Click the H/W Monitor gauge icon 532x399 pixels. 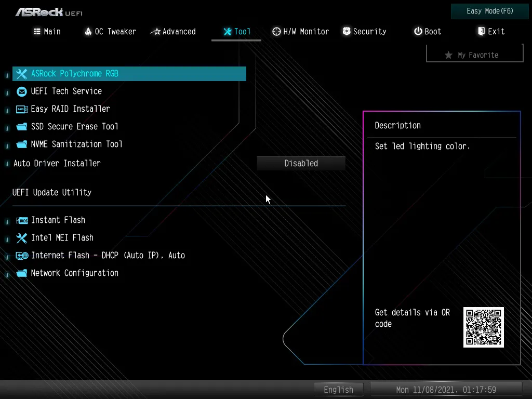pos(276,32)
